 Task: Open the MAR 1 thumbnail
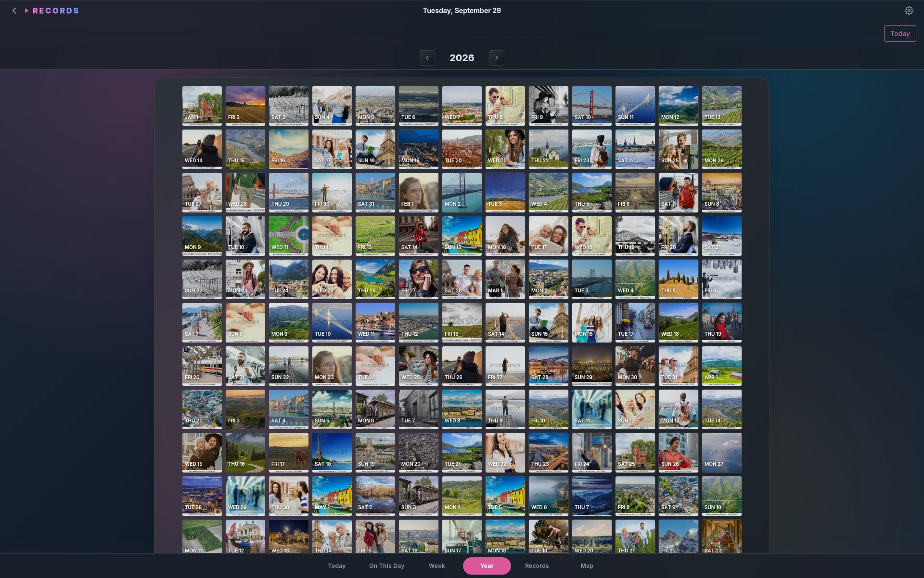[505, 279]
